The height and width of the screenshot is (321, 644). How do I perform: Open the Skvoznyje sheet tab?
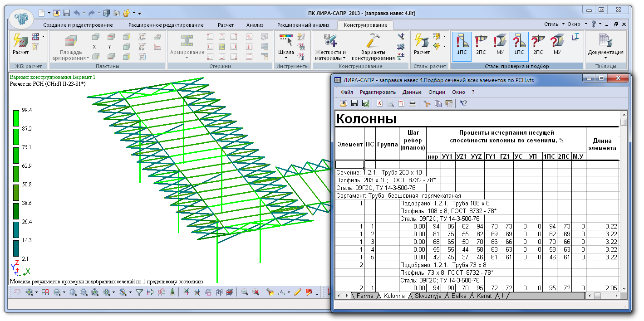[428, 296]
